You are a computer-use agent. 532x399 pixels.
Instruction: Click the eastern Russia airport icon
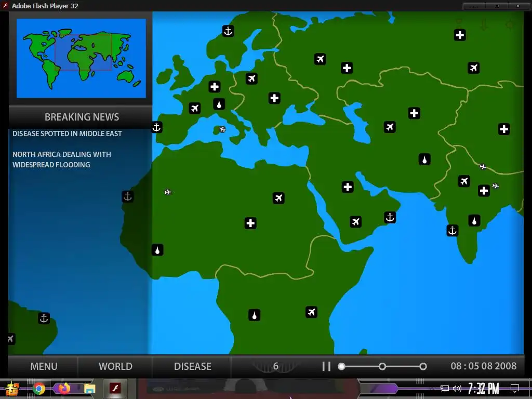(x=474, y=68)
